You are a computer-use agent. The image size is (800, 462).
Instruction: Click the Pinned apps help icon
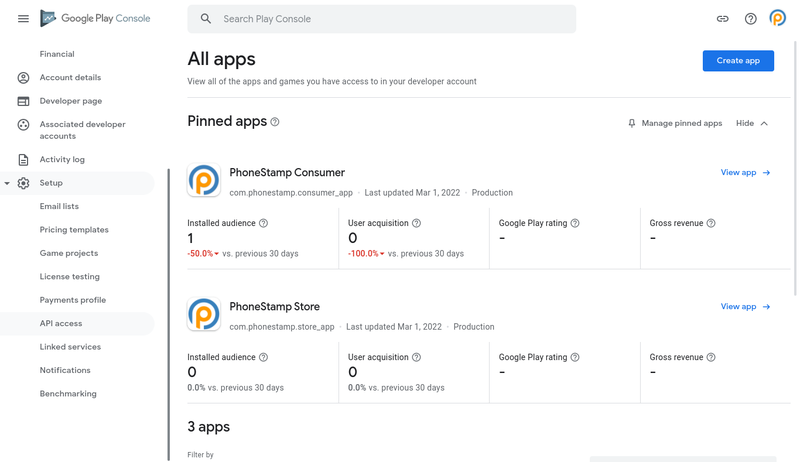(x=275, y=122)
